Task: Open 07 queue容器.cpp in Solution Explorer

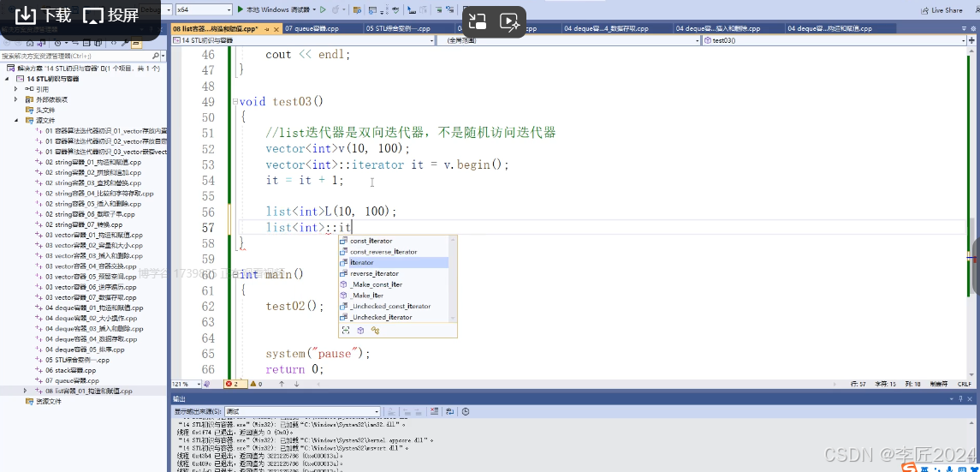Action: click(73, 380)
